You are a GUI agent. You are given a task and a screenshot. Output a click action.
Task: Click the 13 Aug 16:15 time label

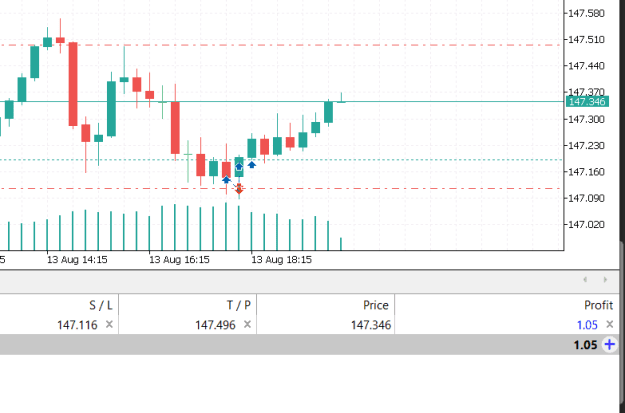tap(179, 260)
